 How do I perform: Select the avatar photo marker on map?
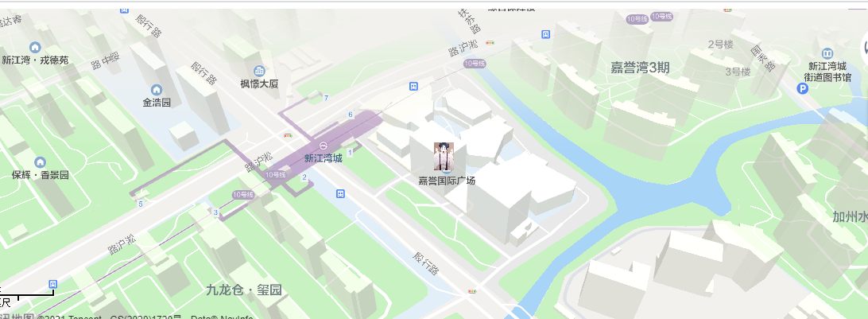point(444,156)
